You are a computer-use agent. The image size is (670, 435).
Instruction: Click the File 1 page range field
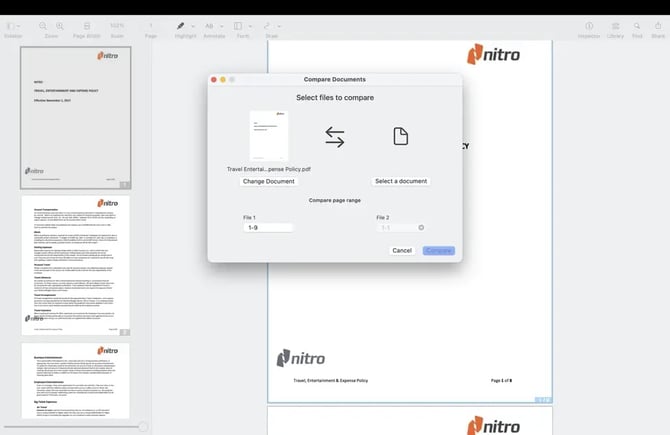(268, 228)
